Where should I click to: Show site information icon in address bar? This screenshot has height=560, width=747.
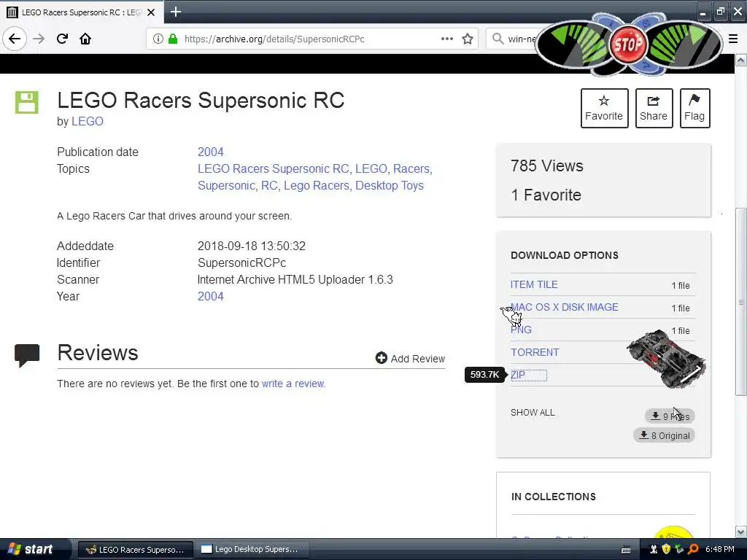[x=158, y=39]
